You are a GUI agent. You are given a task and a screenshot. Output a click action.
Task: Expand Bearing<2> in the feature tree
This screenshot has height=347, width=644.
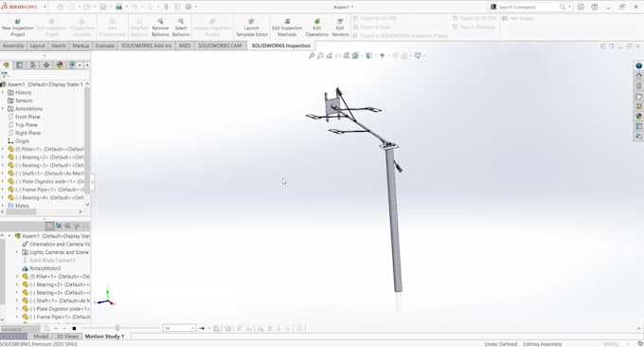pyautogui.click(x=3, y=157)
